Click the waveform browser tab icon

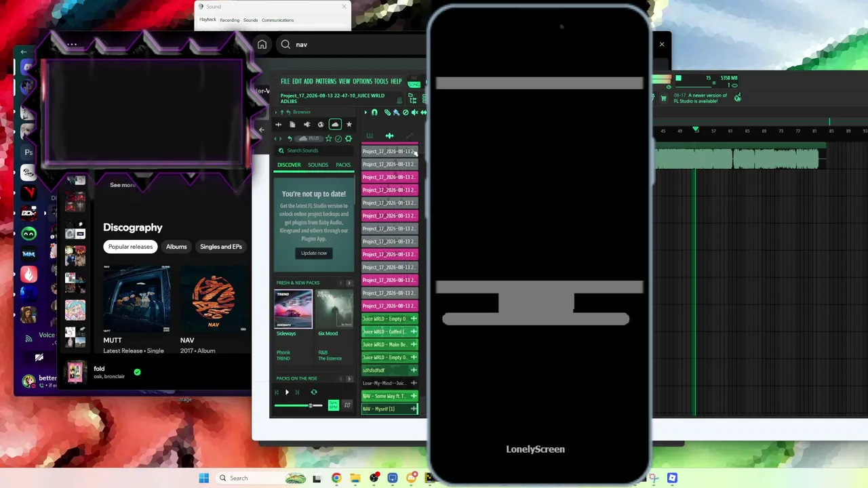278,125
